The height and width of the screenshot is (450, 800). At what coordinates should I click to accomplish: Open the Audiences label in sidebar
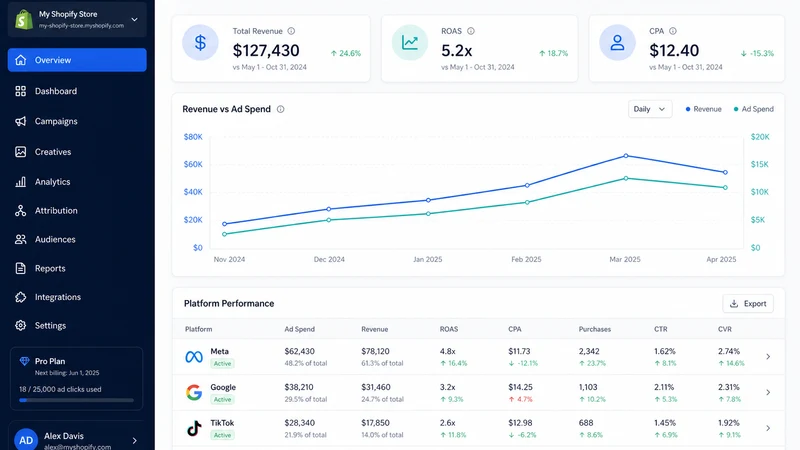coord(55,239)
